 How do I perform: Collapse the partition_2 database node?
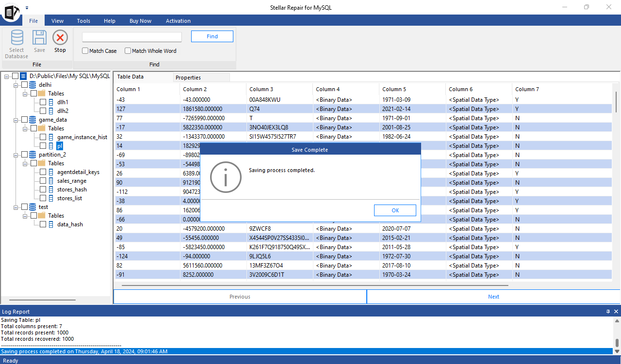[16, 155]
